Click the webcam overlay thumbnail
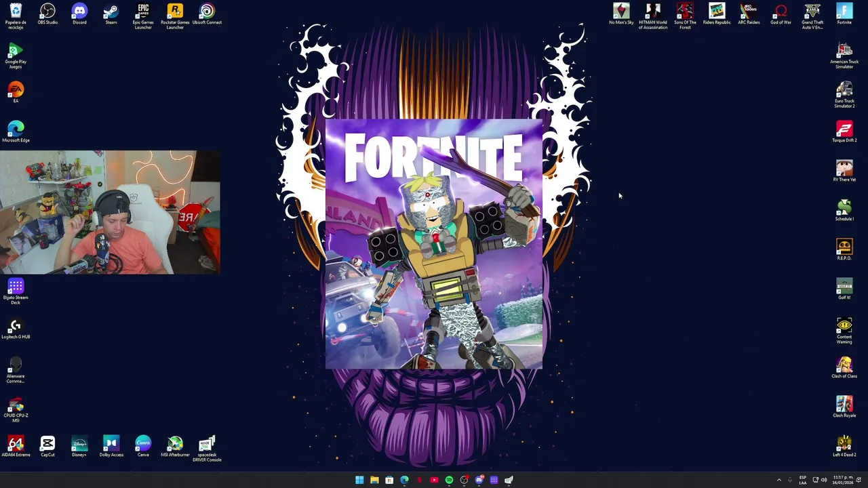Screen dimensions: 868x488 click(x=110, y=212)
